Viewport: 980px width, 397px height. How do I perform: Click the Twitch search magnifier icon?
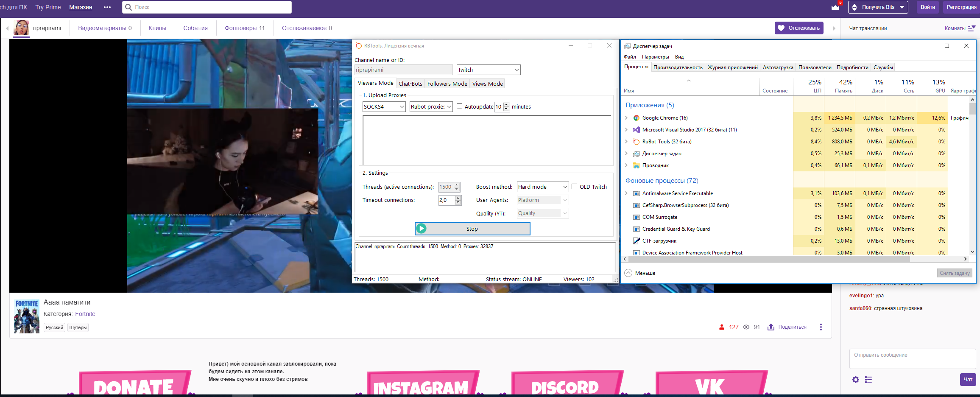(128, 7)
